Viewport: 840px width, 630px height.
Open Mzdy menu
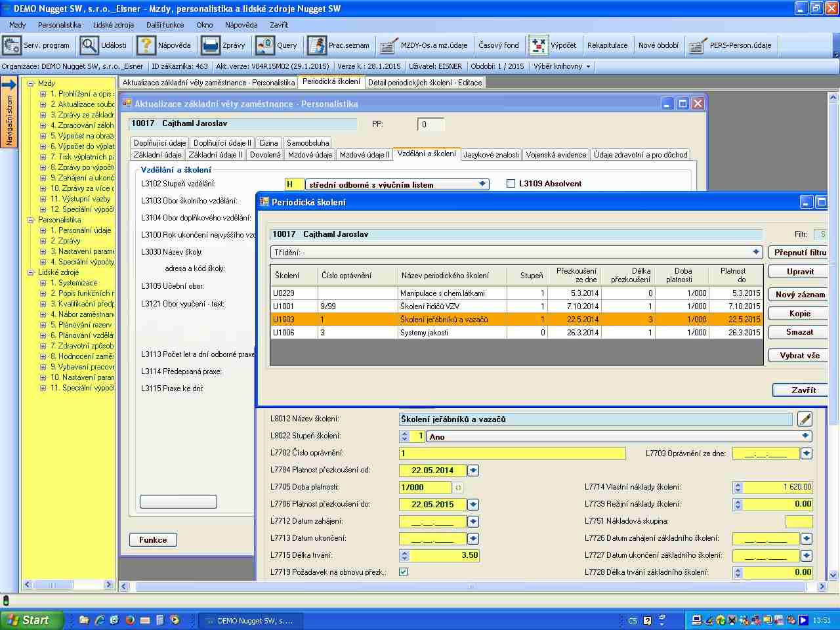tap(18, 25)
